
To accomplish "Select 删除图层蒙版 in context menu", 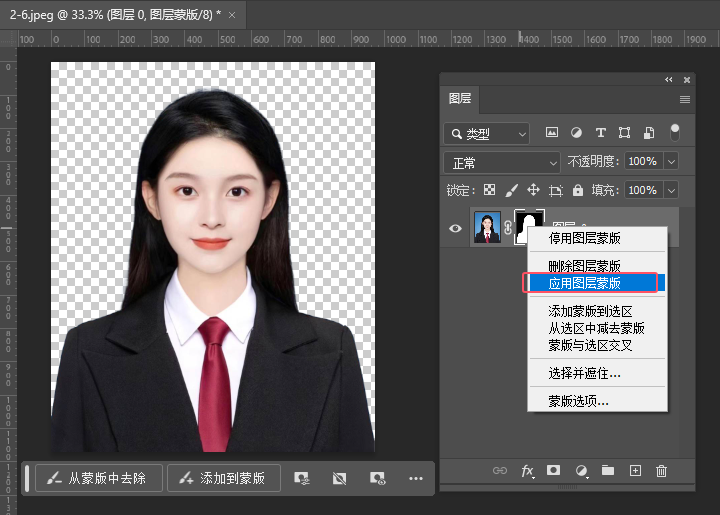I will pos(584,266).
